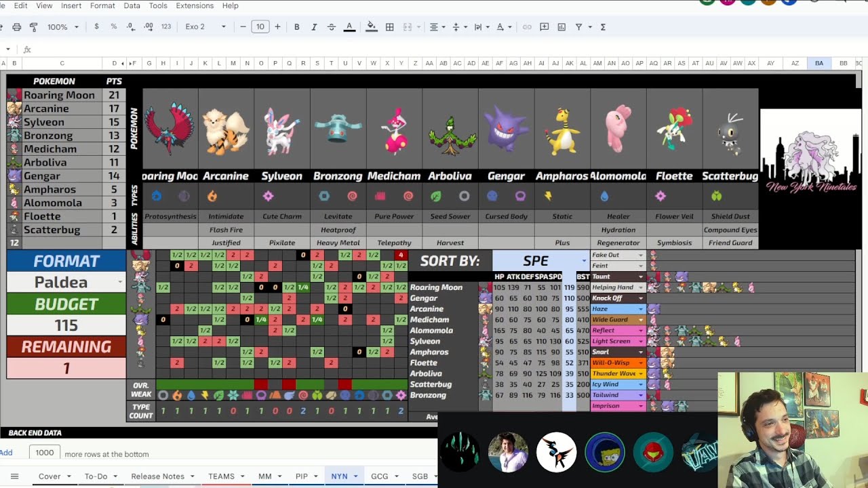Image resolution: width=868 pixels, height=488 pixels.
Task: Increase font size with plus button
Action: (x=277, y=27)
